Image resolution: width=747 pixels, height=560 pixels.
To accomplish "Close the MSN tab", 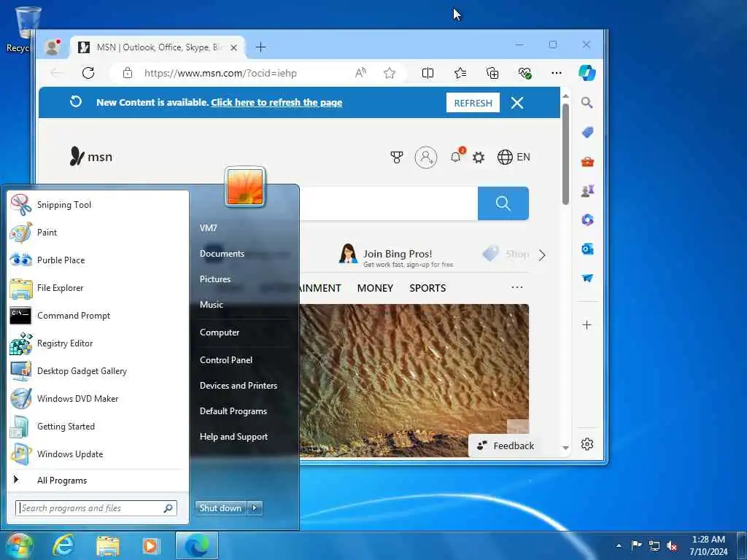I will point(233,47).
